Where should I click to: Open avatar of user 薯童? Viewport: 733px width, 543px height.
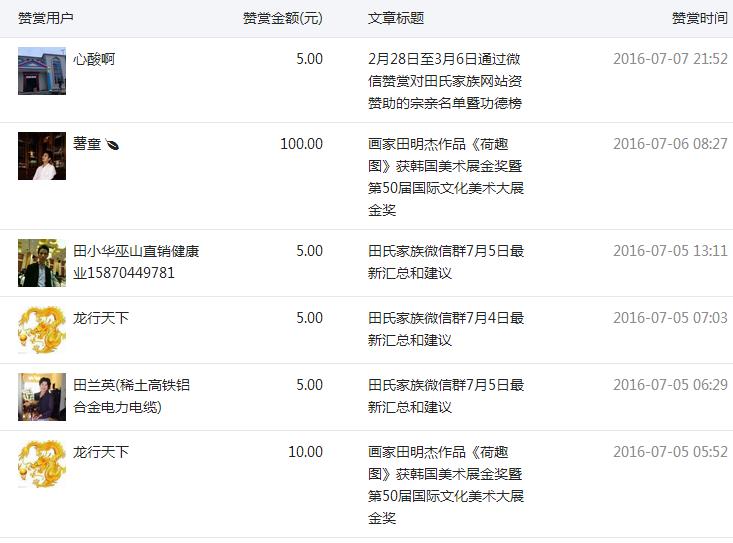tap(42, 156)
